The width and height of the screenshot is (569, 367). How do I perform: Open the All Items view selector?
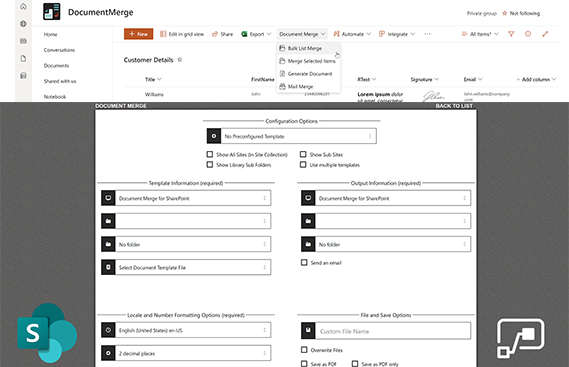coord(480,34)
